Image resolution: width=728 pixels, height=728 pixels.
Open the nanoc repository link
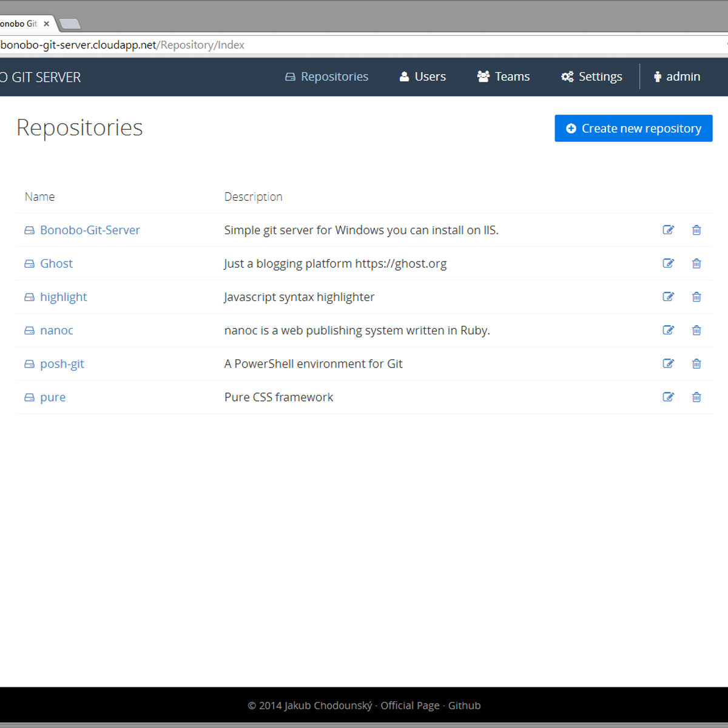[x=56, y=330]
